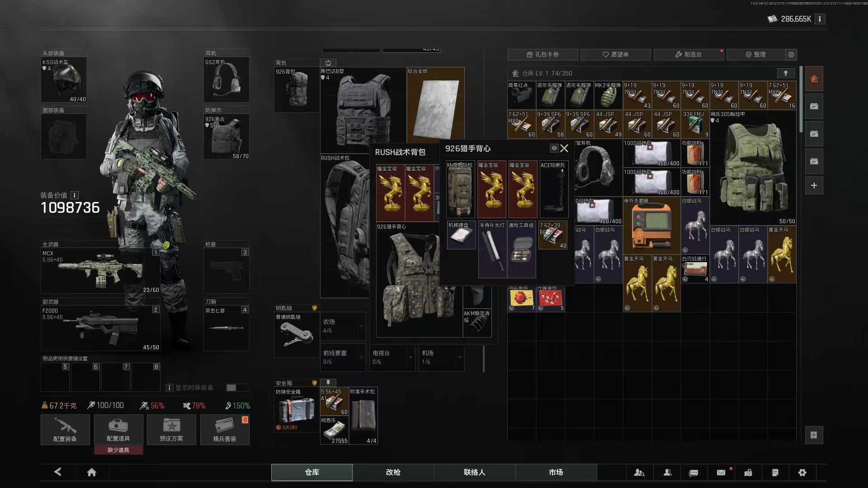
Task: Toggle the pin icon above 安全箱 slots
Action: (x=328, y=383)
